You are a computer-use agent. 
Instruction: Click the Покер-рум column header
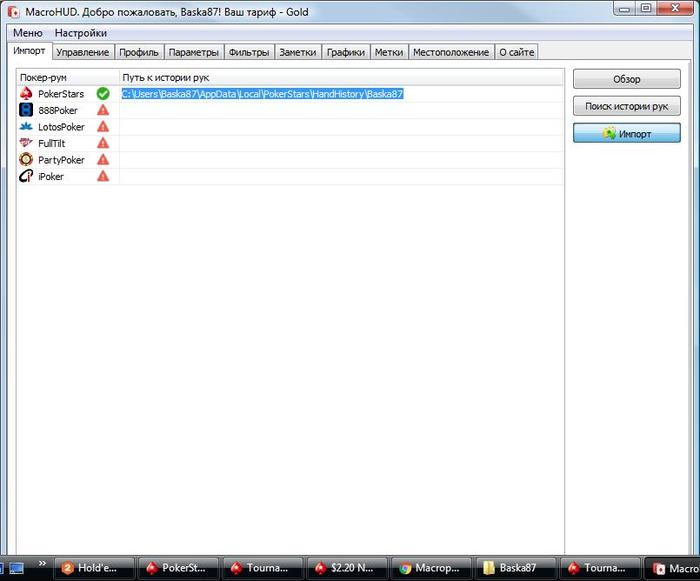click(x=68, y=78)
